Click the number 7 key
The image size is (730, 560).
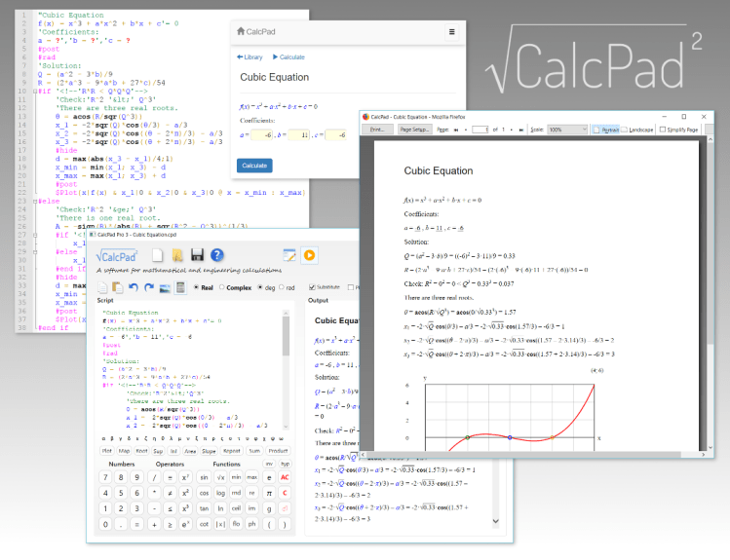coord(105,477)
